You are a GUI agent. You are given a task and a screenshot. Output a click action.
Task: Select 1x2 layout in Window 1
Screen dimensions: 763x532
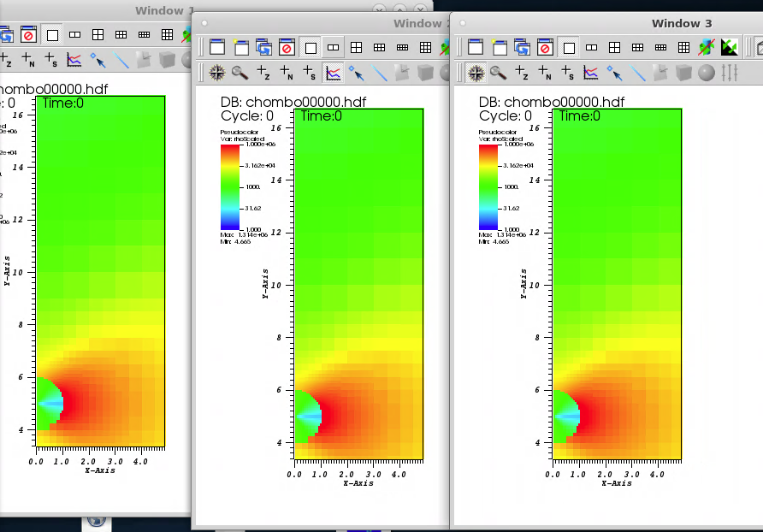(x=74, y=34)
